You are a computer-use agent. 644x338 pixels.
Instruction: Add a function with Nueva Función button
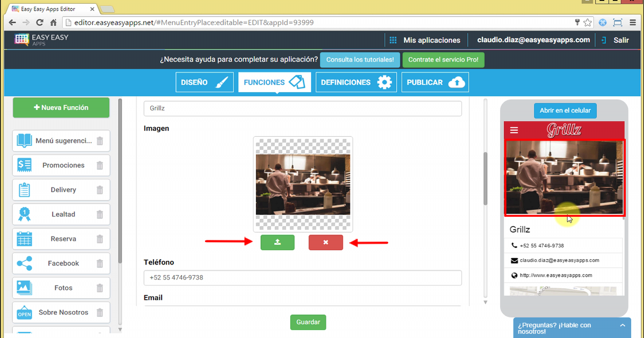[61, 108]
